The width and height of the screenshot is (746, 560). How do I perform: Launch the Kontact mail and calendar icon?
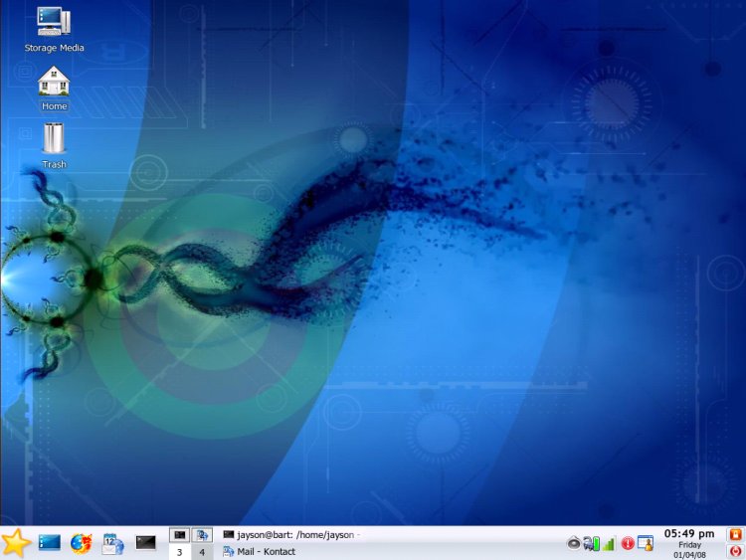tap(112, 543)
